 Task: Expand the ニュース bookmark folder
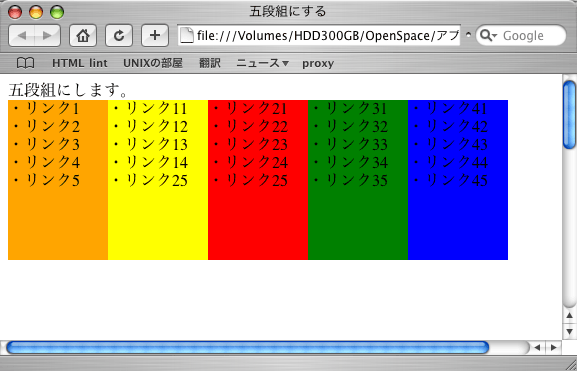[x=262, y=63]
